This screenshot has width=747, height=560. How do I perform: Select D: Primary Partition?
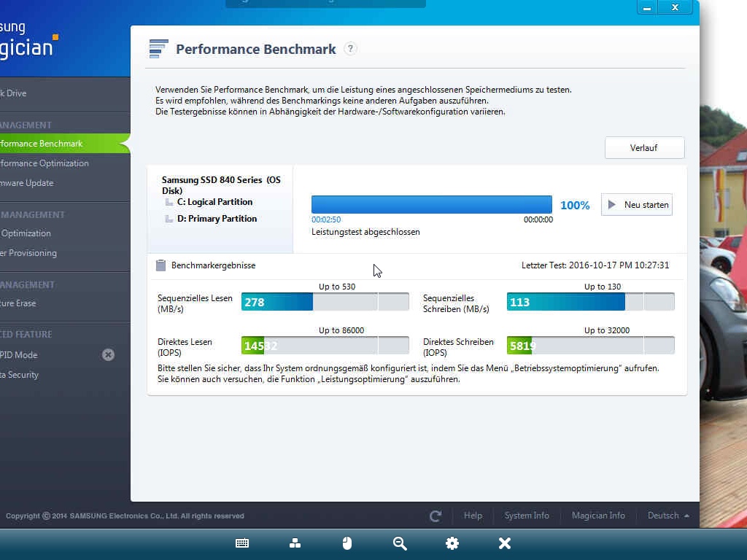coord(217,219)
